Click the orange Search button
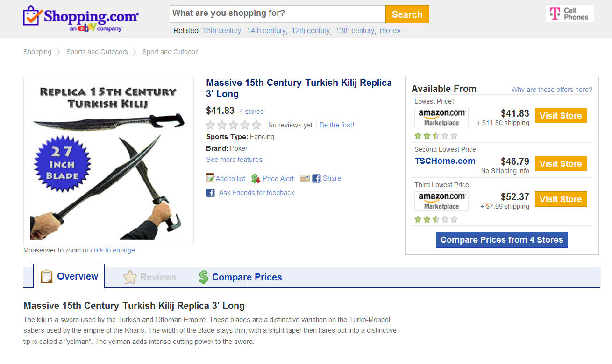612x364 pixels. pyautogui.click(x=407, y=14)
